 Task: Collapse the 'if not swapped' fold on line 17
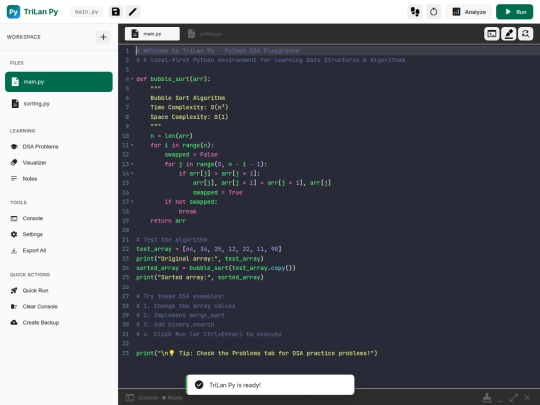[x=132, y=202]
